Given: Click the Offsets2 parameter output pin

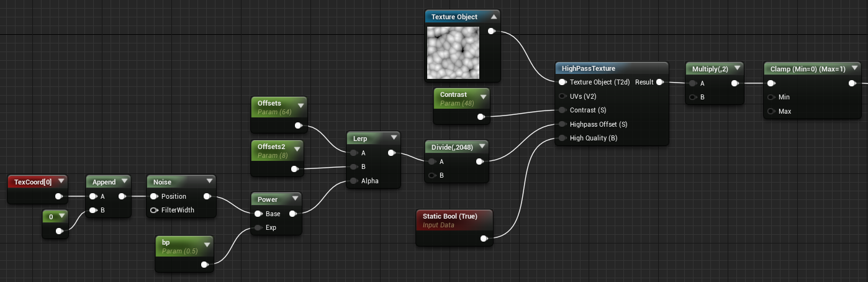Looking at the screenshot, I should coord(294,169).
